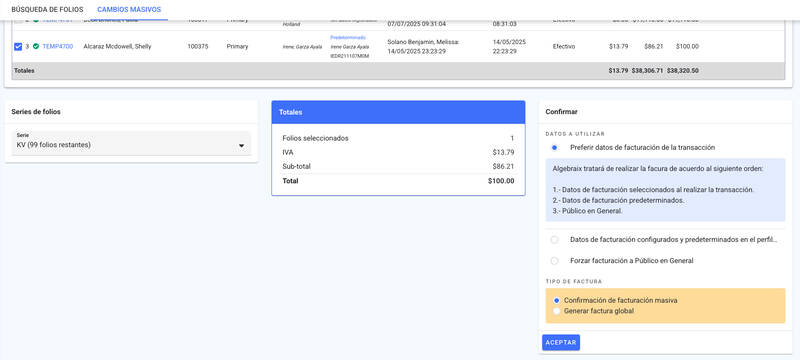Click the Series de folios panel header
The width and height of the screenshot is (800, 360).
131,112
